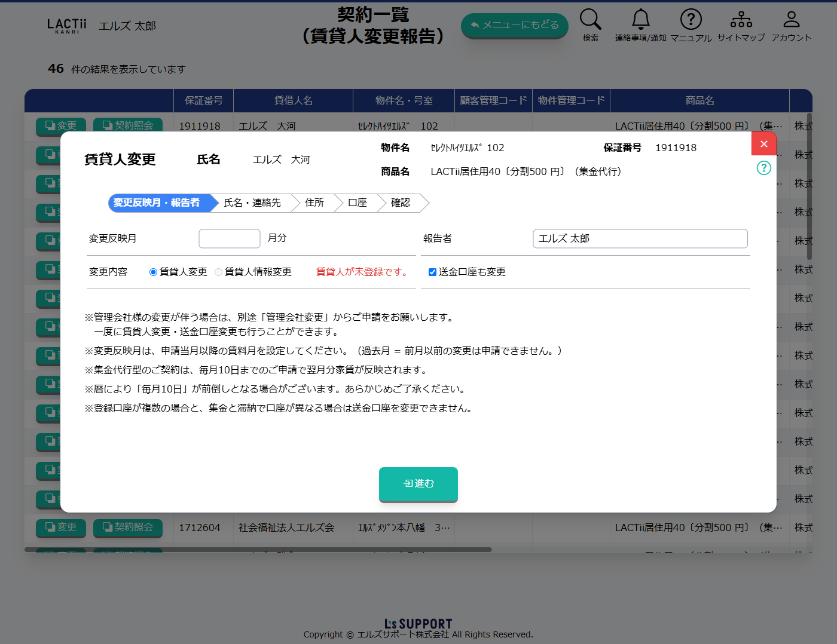
Task: Go to the 住所 step
Action: (x=314, y=203)
